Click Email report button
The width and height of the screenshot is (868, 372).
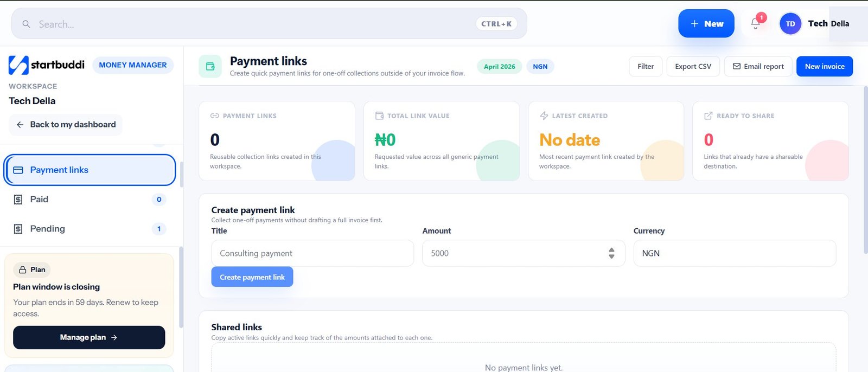[x=758, y=66]
